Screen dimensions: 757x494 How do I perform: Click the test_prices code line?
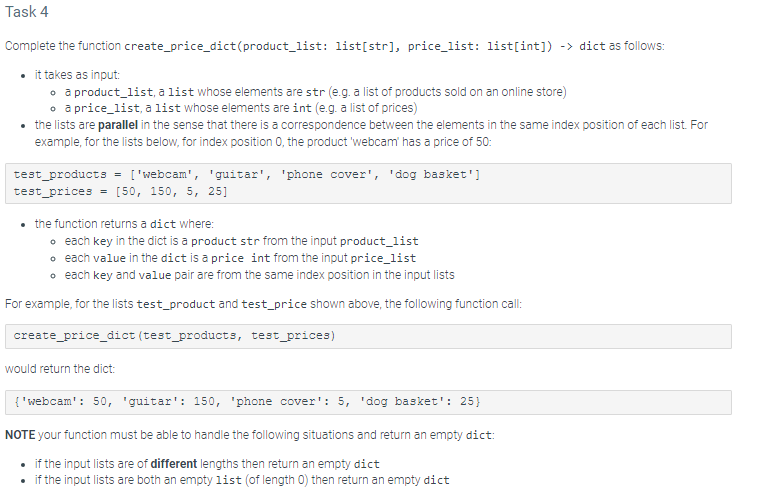coord(120,192)
